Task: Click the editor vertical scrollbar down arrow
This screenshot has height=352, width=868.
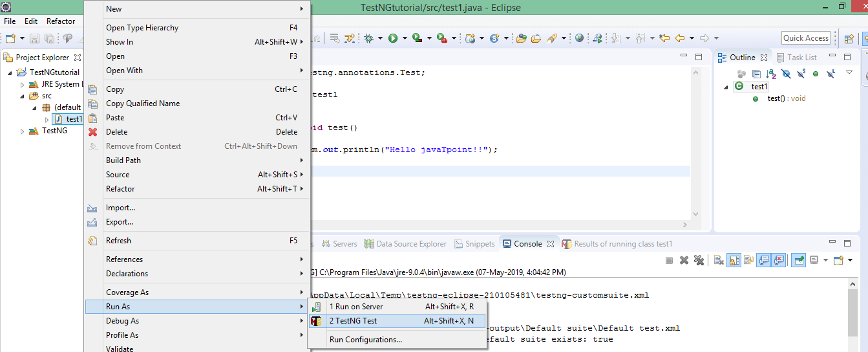Action: 695,215
